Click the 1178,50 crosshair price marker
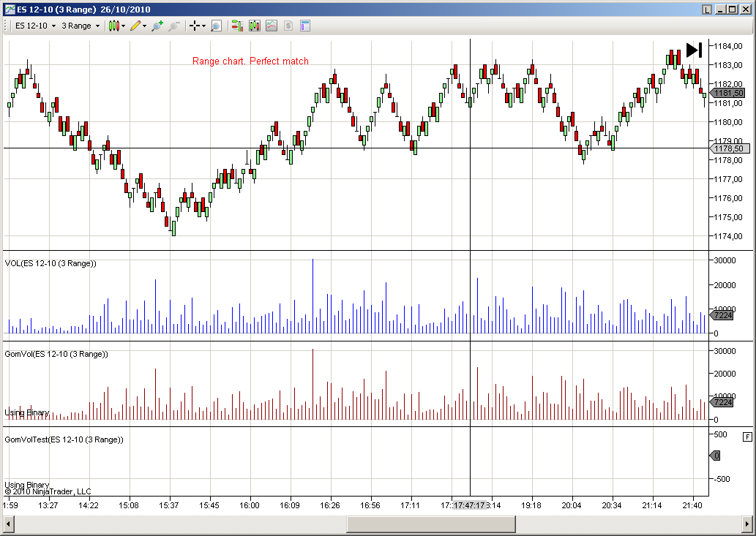This screenshot has width=756, height=536. pyautogui.click(x=730, y=148)
